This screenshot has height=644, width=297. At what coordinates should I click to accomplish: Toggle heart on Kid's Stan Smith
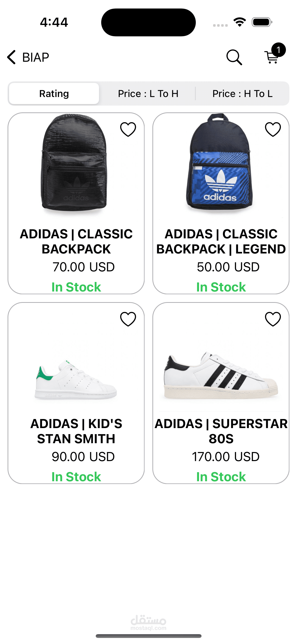pos(128,319)
